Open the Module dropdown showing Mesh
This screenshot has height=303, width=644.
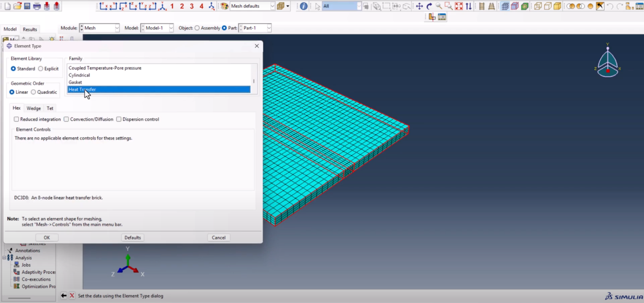click(117, 28)
